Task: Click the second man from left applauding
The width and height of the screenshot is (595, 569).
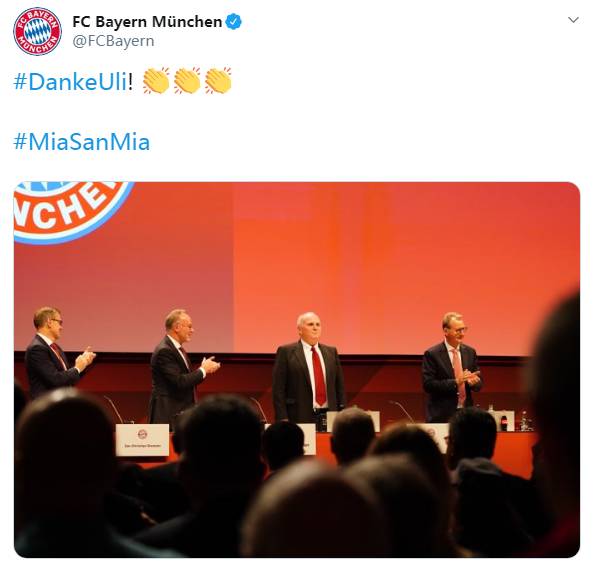Action: [x=182, y=365]
